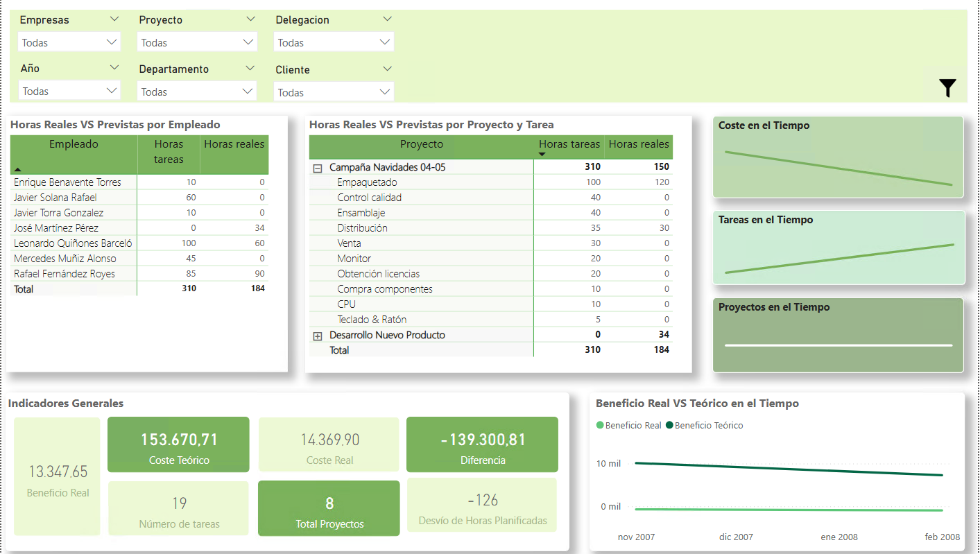Open the Proyectos en el Tiempo chart card
This screenshot has width=980, height=554.
point(838,336)
